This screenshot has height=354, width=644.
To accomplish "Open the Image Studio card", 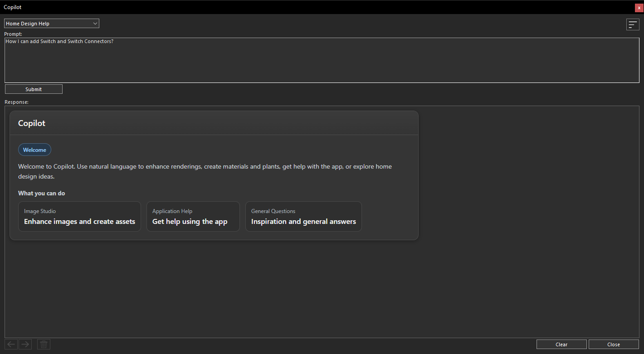I will click(79, 217).
